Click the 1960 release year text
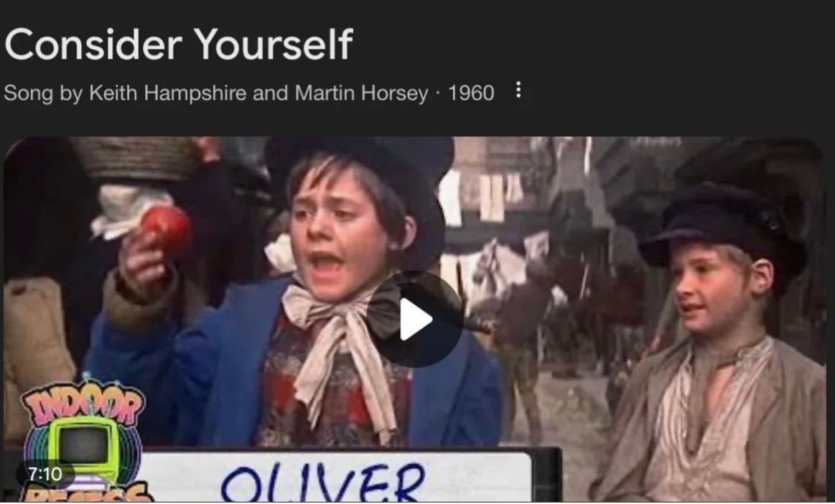The image size is (835, 504). [x=471, y=93]
